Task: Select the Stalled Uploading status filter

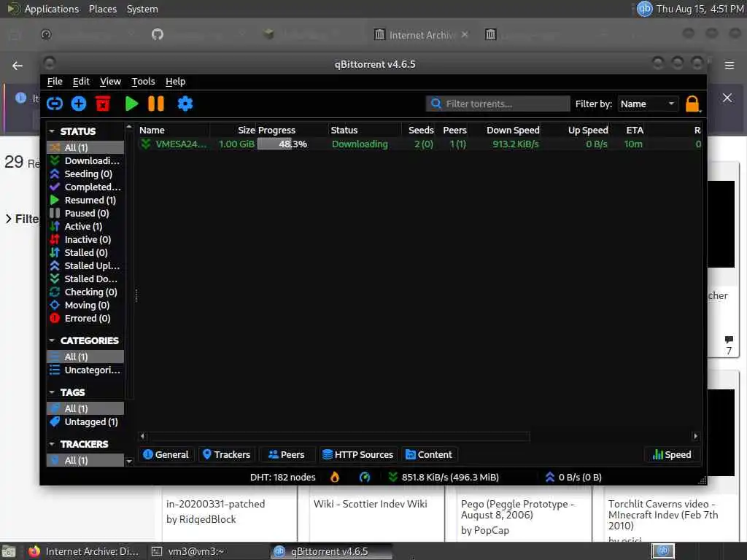Action: click(x=86, y=265)
